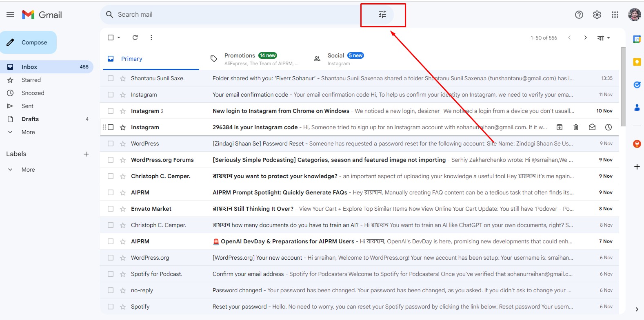644x320 pixels.
Task: Open New login to Instagram email
Action: (360, 111)
